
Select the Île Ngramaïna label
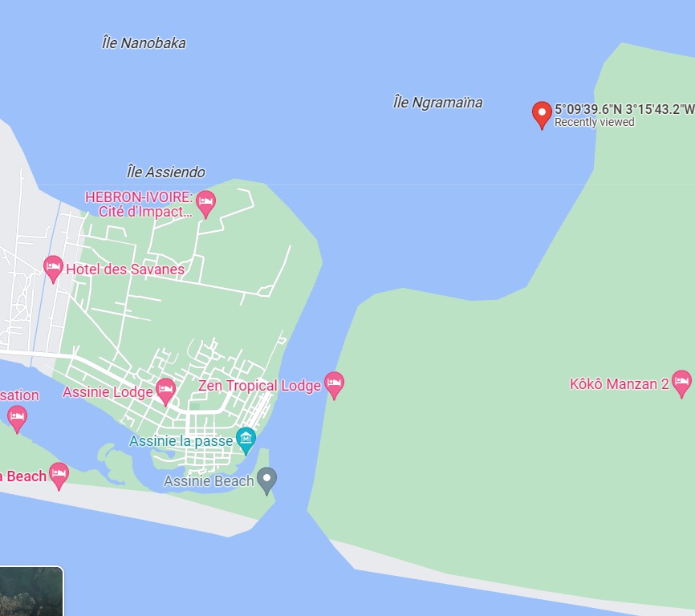438,103
